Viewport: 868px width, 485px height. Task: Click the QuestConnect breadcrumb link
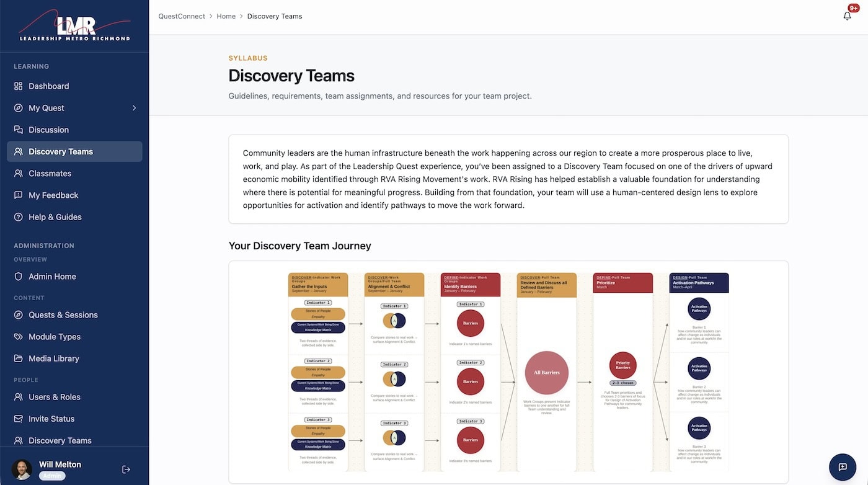[182, 16]
